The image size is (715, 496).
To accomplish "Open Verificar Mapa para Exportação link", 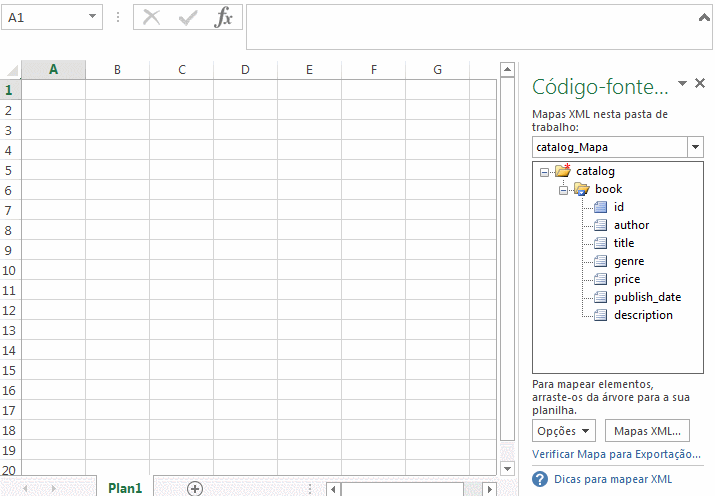I will pyautogui.click(x=616, y=454).
